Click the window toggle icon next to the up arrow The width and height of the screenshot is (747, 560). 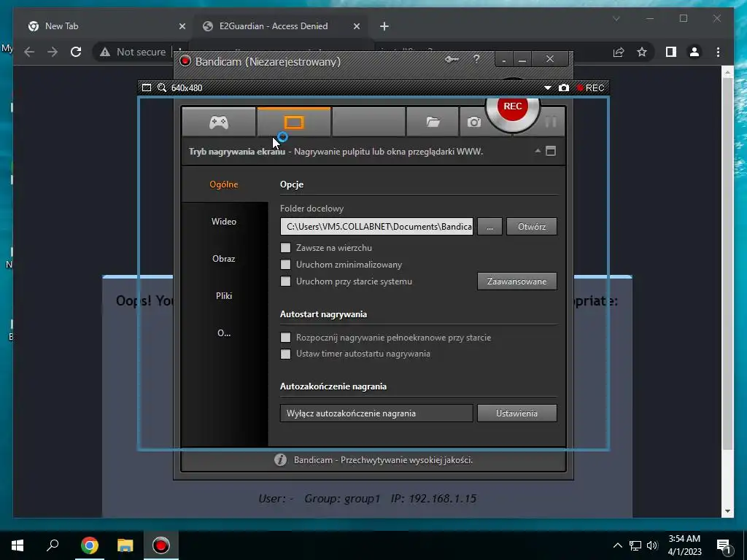click(x=551, y=151)
